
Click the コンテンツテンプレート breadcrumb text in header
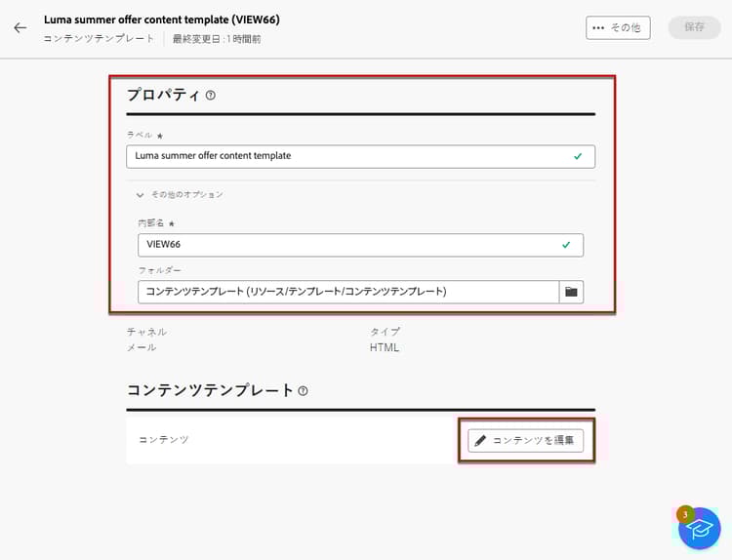[99, 39]
